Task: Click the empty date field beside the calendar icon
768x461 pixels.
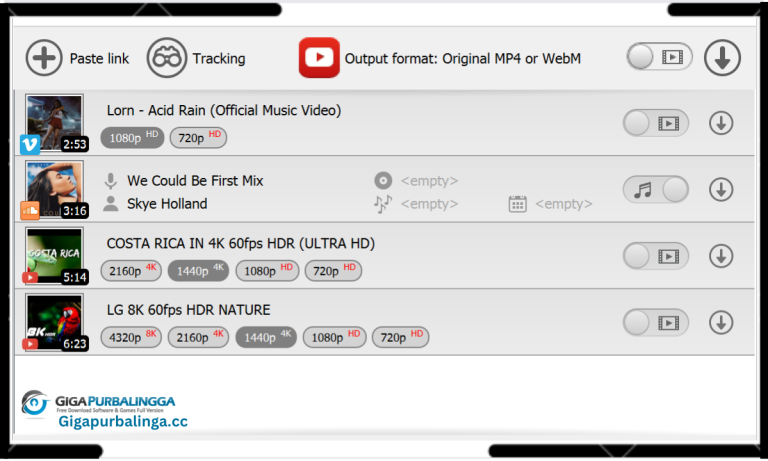Action: [563, 203]
